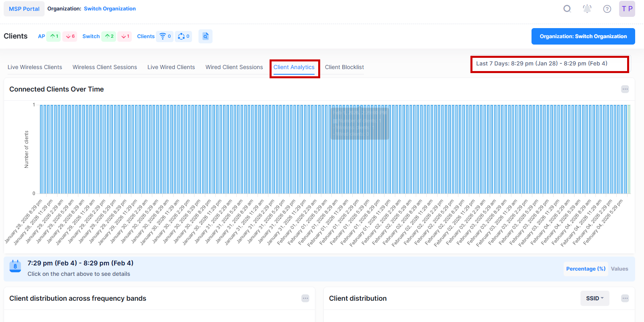The width and height of the screenshot is (644, 322).
Task: Switch to Client Blocklist tab
Action: click(x=344, y=67)
